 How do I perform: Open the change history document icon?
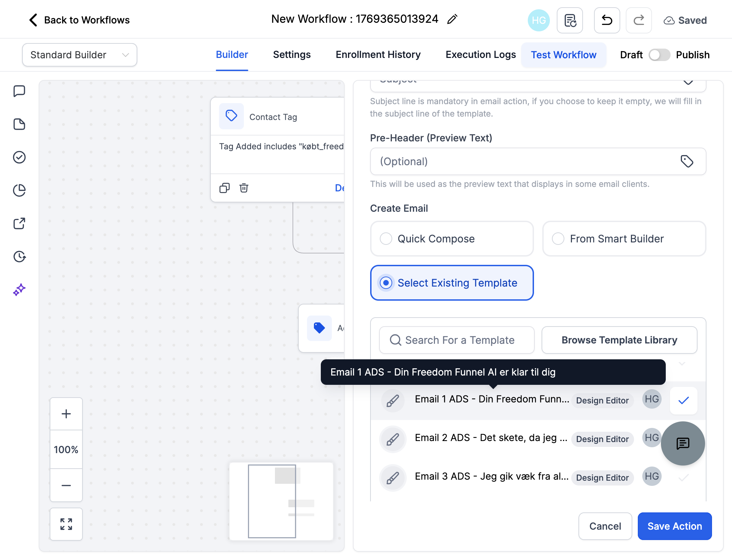click(x=570, y=20)
